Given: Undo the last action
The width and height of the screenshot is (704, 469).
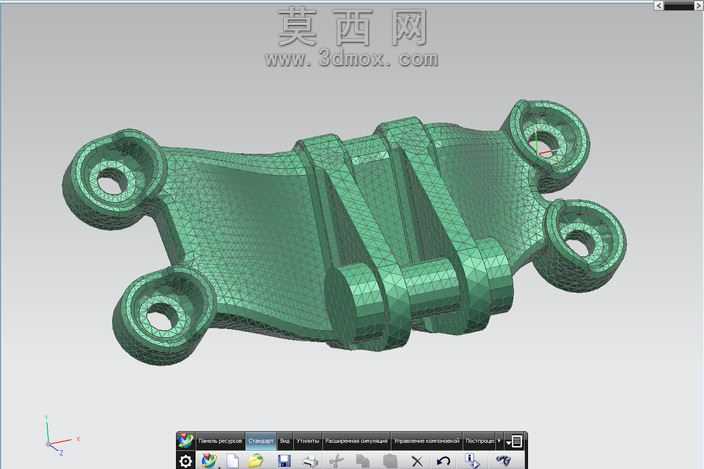Looking at the screenshot, I should (x=444, y=461).
